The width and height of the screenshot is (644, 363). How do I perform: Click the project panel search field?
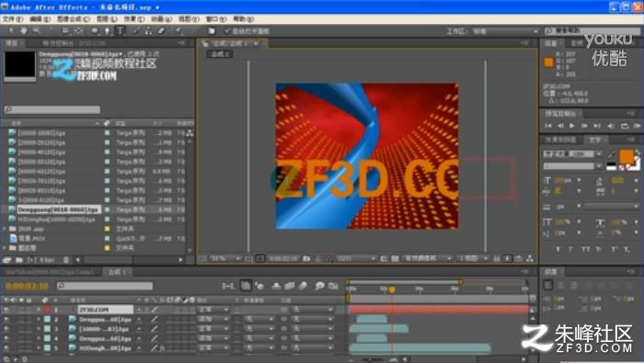click(52, 109)
